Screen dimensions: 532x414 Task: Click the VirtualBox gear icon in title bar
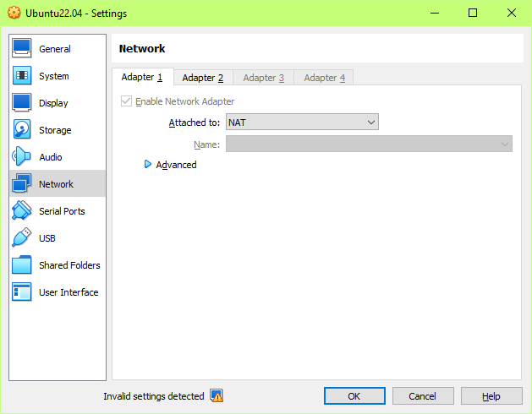pyautogui.click(x=14, y=13)
